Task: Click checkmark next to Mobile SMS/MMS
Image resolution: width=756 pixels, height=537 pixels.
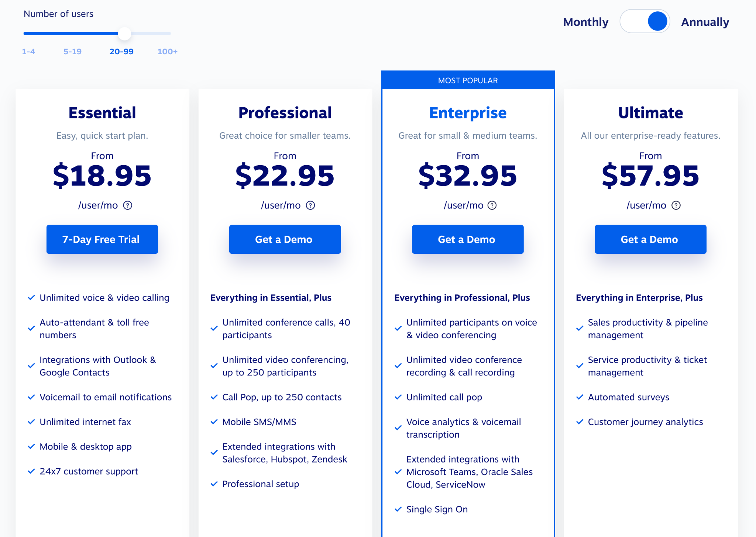Action: click(214, 422)
